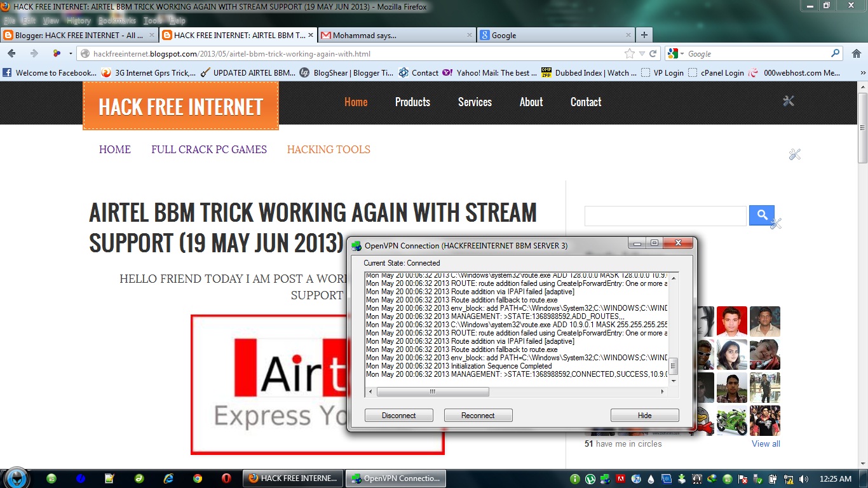
Task: Launch Internet Explorer from the taskbar
Action: coord(168,478)
